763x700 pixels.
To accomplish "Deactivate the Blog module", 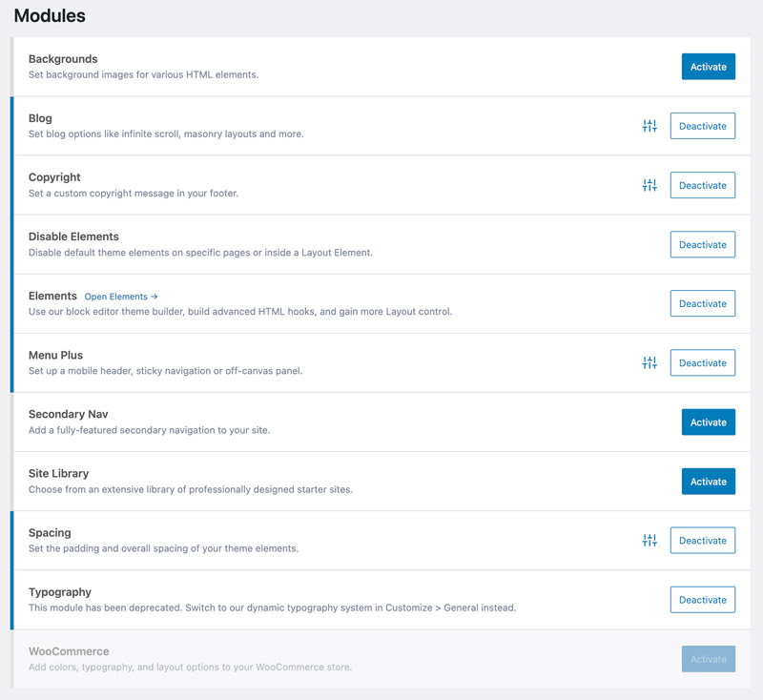I will 702,126.
